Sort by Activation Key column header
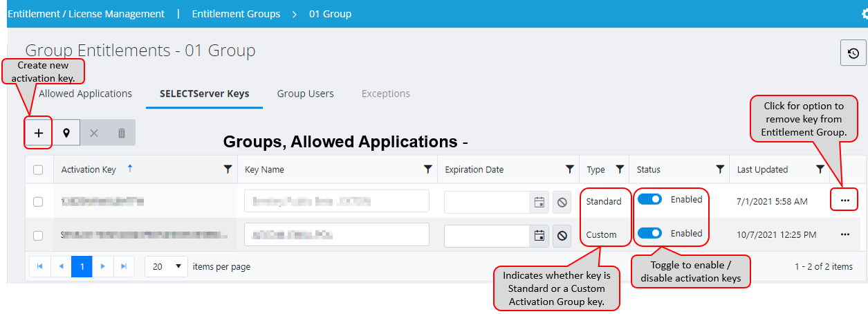 tap(89, 169)
